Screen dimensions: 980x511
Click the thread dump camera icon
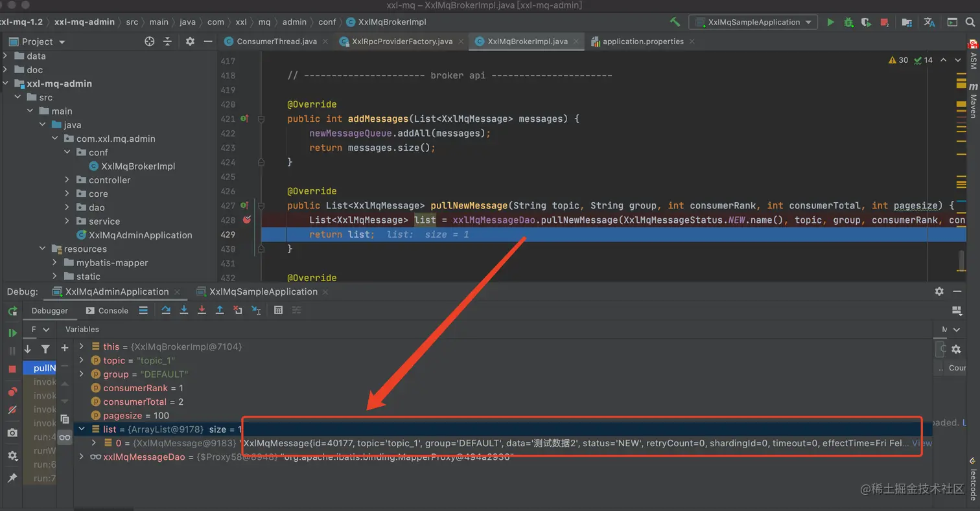tap(12, 433)
